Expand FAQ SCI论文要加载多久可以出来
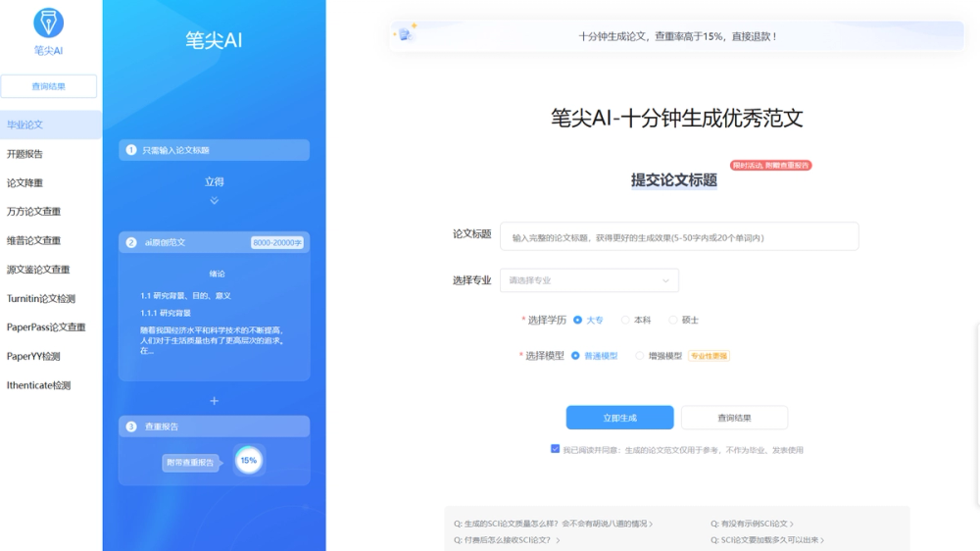Image resolution: width=980 pixels, height=551 pixels. click(767, 540)
